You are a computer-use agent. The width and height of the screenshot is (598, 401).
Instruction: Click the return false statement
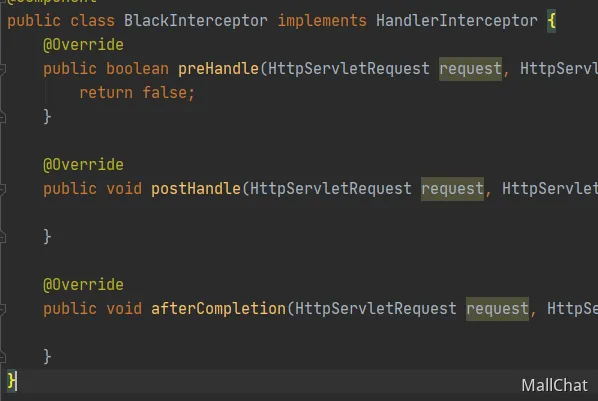coord(137,93)
